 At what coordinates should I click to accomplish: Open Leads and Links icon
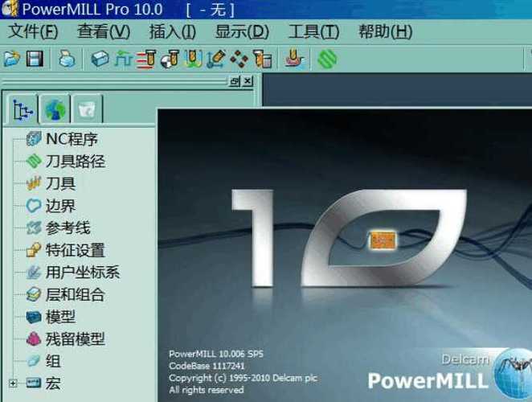[193, 59]
